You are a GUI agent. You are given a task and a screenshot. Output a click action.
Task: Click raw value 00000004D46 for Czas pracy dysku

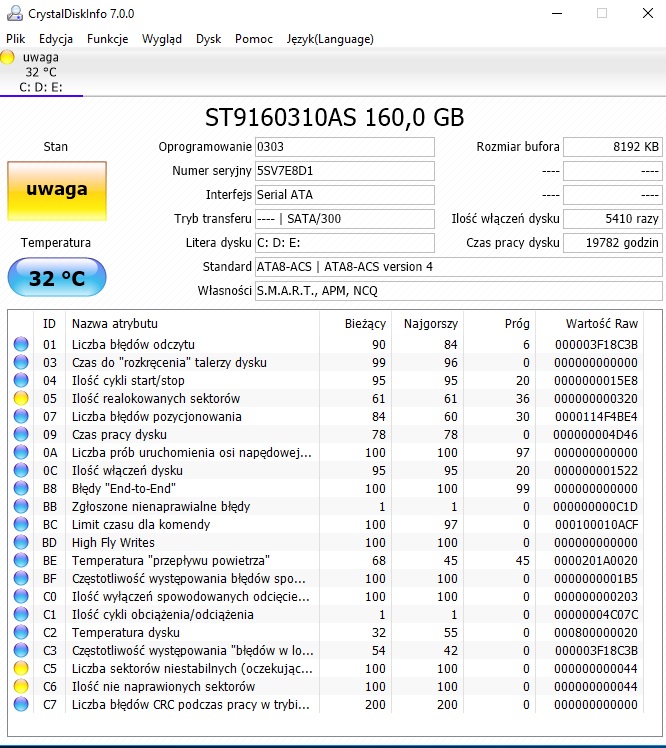pyautogui.click(x=595, y=435)
